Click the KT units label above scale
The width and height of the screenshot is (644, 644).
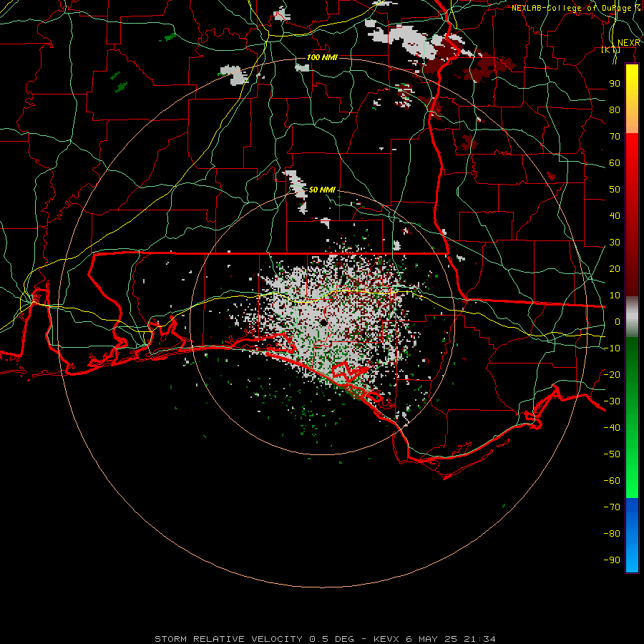611,50
